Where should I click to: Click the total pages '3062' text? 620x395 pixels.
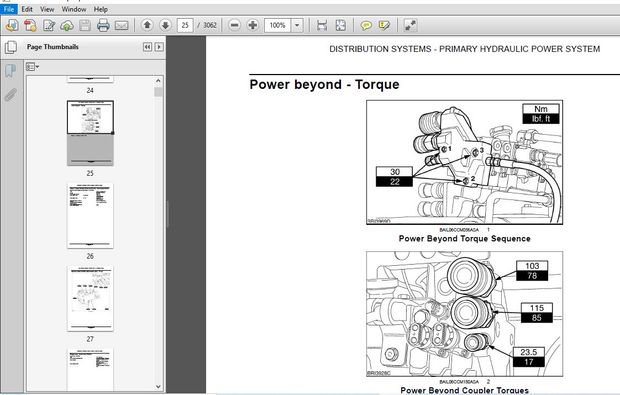pos(210,25)
